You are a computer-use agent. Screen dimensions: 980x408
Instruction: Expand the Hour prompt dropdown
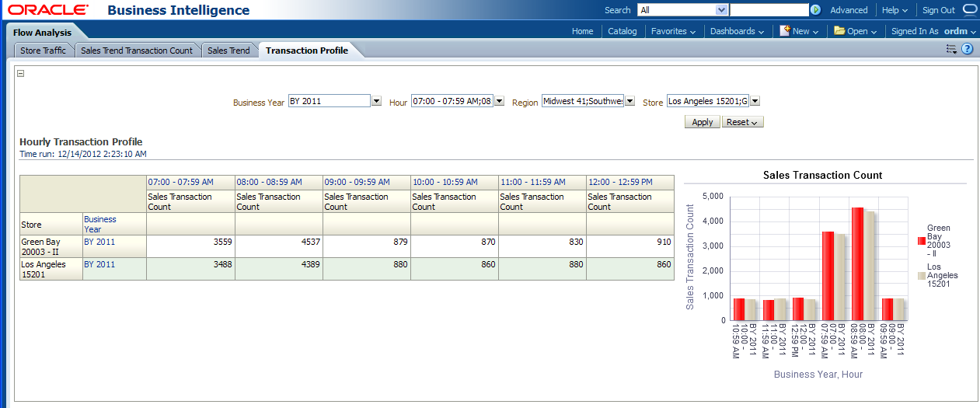499,101
